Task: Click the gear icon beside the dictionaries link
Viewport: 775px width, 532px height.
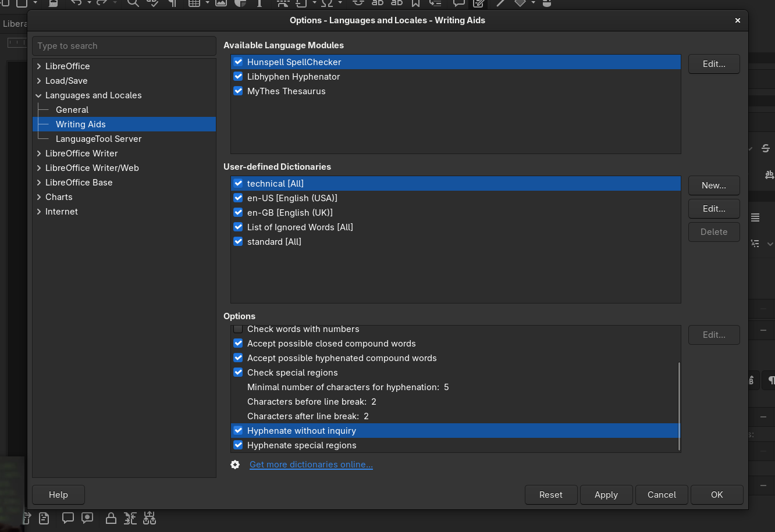Action: coord(235,465)
